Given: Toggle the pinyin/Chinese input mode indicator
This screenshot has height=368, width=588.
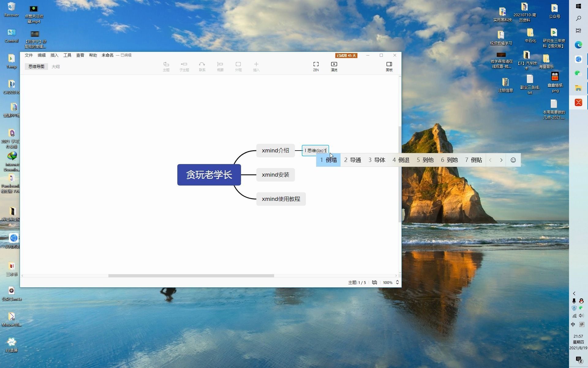Looking at the screenshot, I should tap(582, 324).
